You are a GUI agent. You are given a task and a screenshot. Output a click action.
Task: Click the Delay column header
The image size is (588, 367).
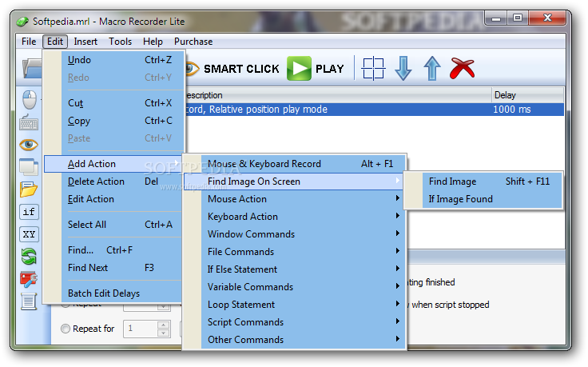[x=527, y=95]
